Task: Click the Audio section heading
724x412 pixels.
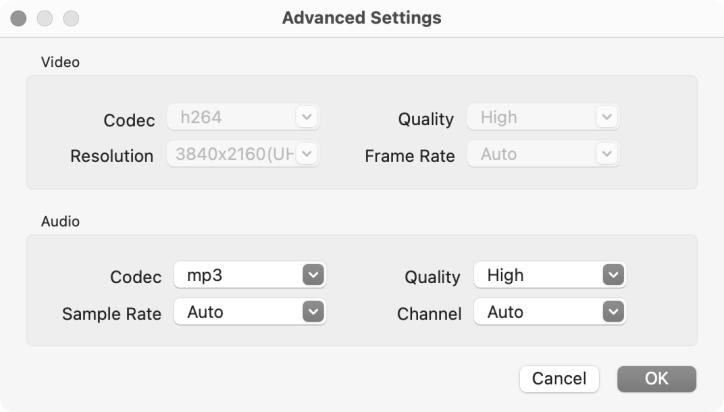Action: click(60, 222)
